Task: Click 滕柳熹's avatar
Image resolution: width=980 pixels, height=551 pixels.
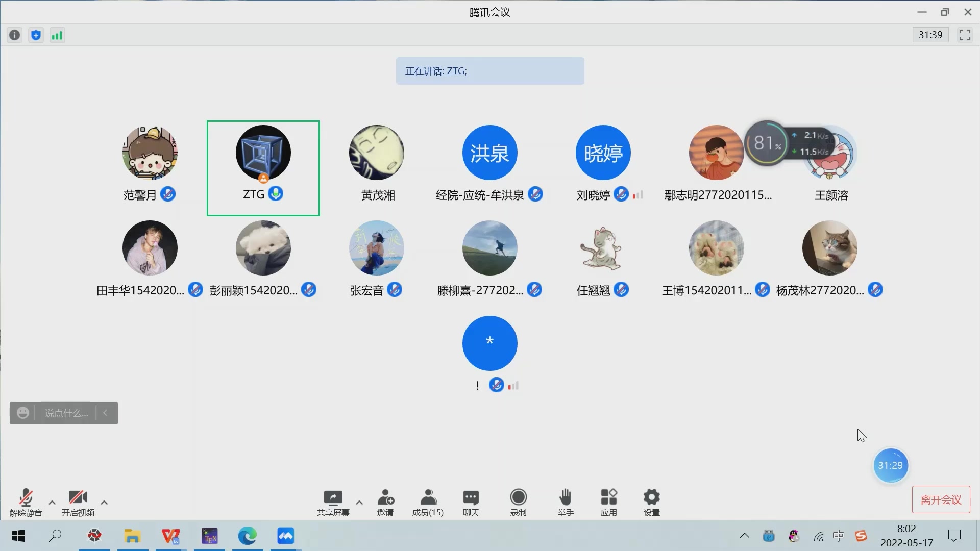Action: (x=490, y=248)
